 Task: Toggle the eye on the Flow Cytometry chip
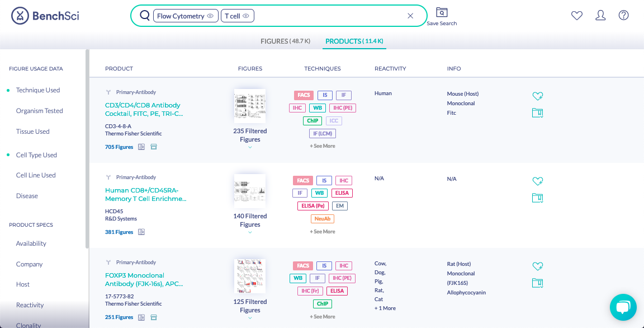(210, 16)
